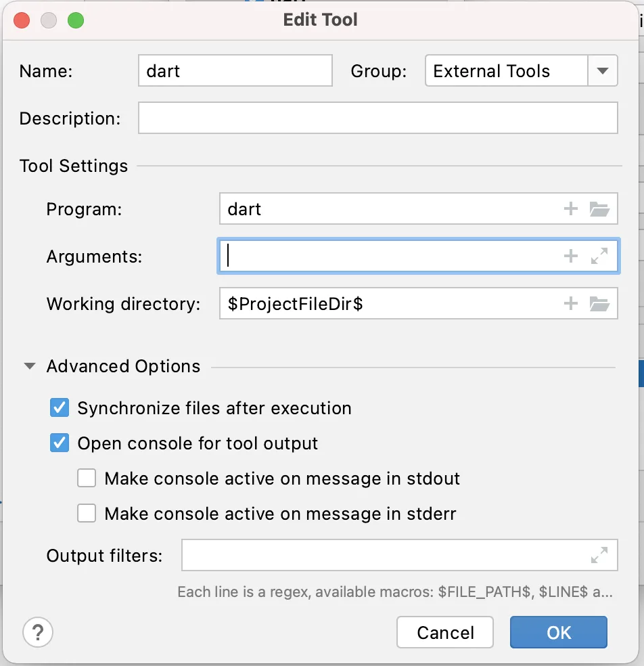Disable Open console for tool output
This screenshot has width=644, height=666.
point(60,443)
